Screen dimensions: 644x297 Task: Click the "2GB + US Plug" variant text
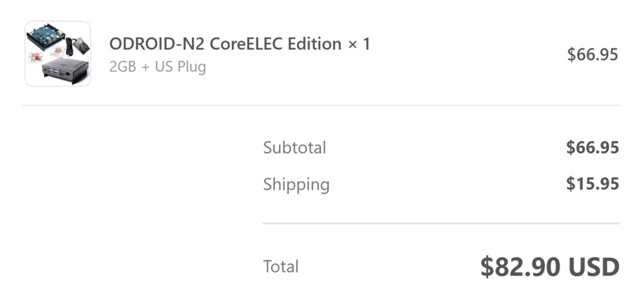[157, 67]
